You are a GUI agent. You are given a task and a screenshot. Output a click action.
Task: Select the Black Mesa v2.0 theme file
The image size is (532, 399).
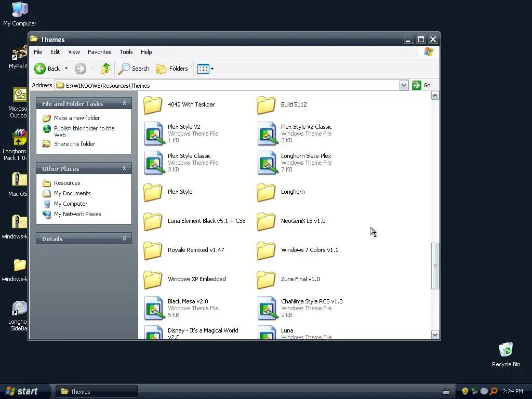154,308
